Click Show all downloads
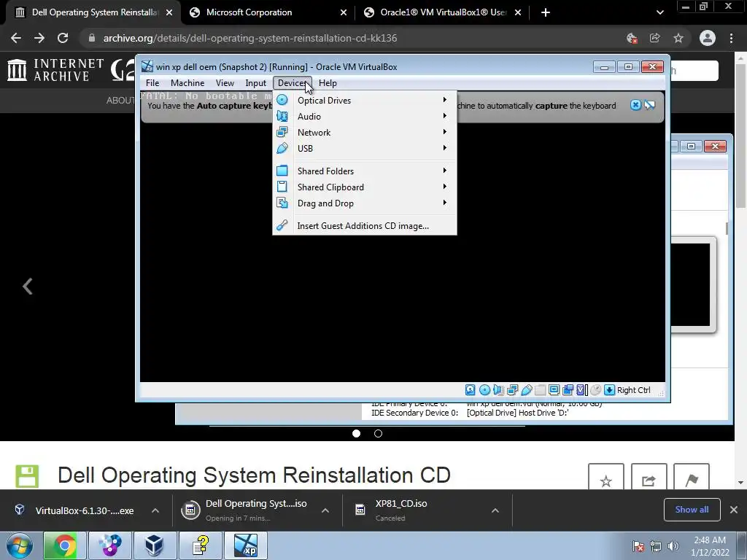The width and height of the screenshot is (747, 560). tap(692, 510)
